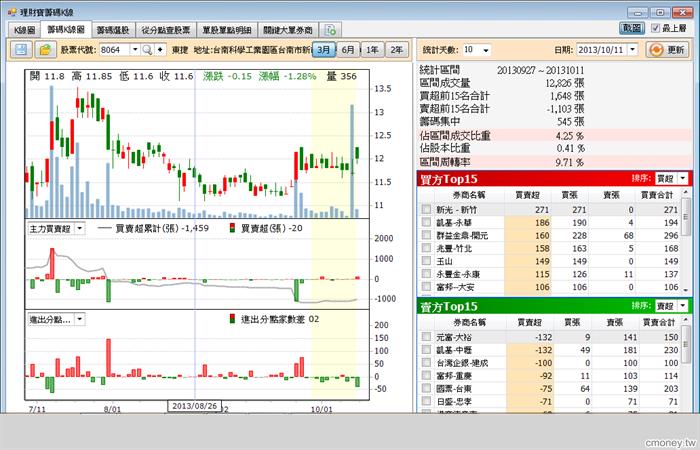The image size is (700, 450).
Task: Toggle the 最上層 always-on-top checkbox
Action: [x=655, y=28]
